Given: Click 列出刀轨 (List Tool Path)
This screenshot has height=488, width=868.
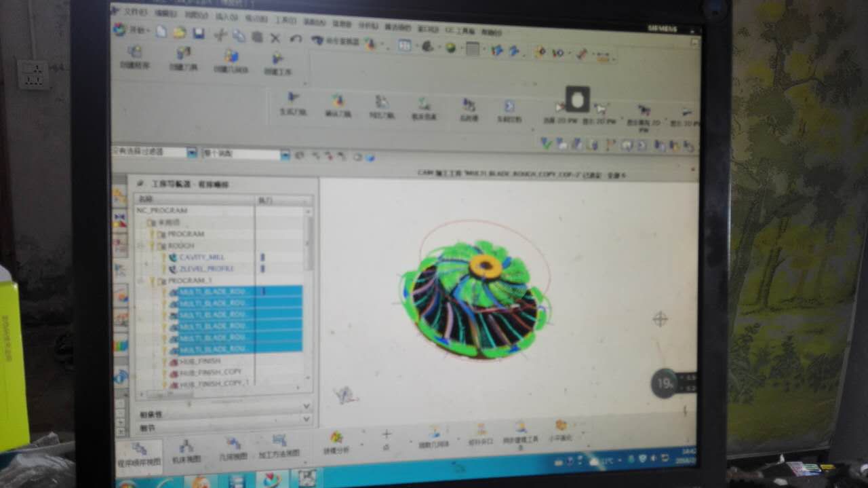Looking at the screenshot, I should click(381, 108).
